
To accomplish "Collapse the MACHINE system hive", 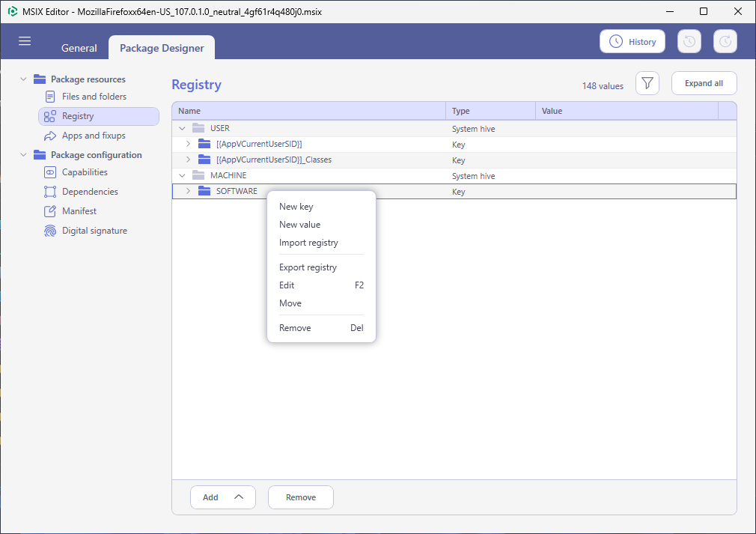I will tap(182, 175).
